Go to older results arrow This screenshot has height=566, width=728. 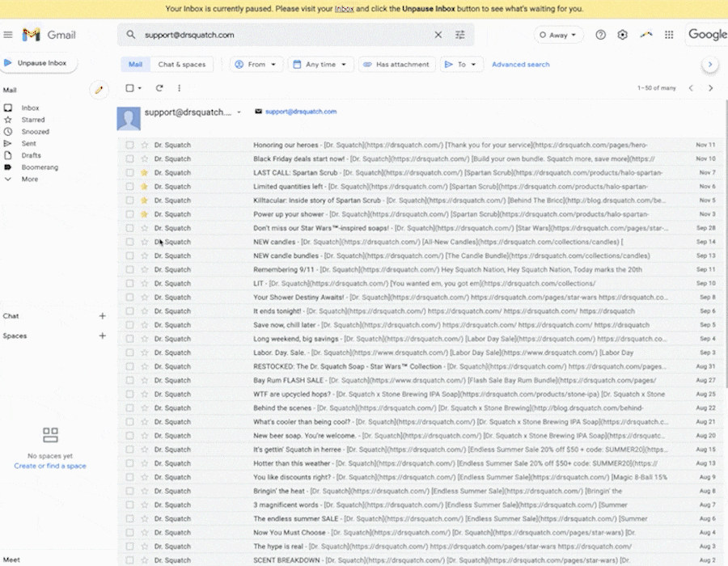point(710,88)
